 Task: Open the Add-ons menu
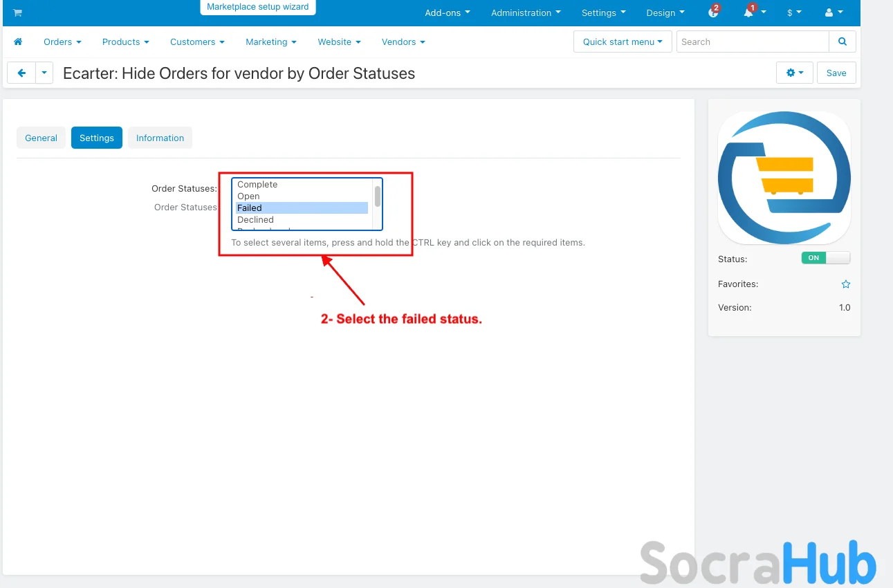coord(448,12)
